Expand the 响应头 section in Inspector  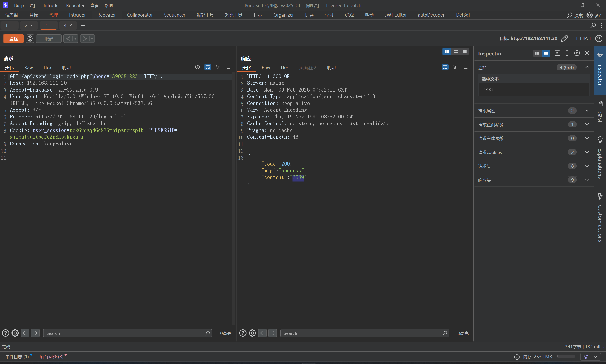point(587,180)
